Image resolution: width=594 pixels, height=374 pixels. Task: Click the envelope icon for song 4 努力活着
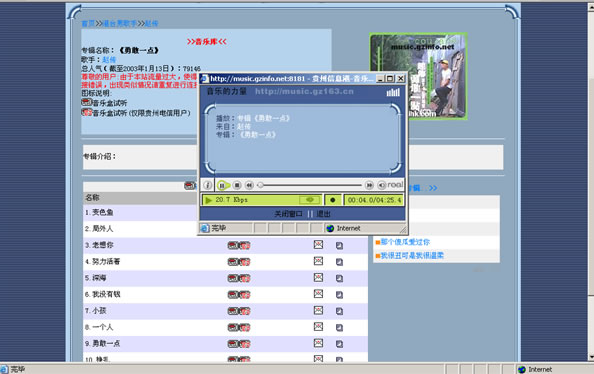pyautogui.click(x=318, y=261)
